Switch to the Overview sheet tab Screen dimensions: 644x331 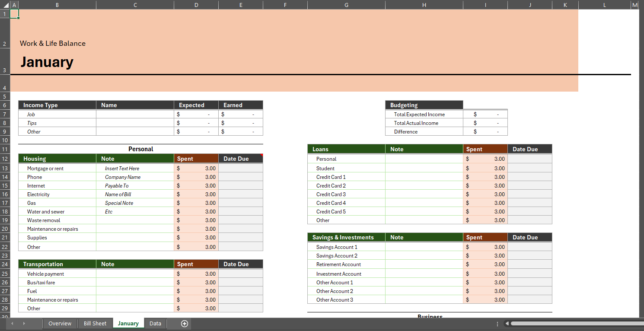[60, 324]
